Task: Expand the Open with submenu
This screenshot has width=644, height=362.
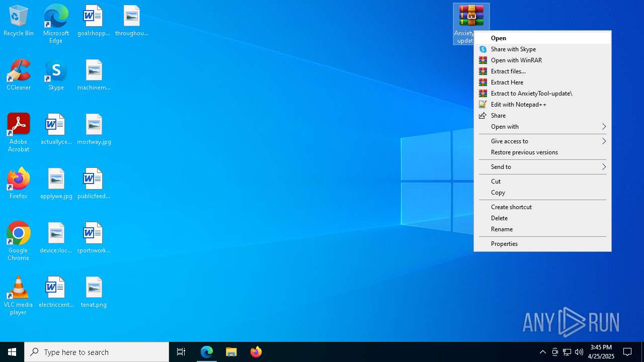Action: 542,127
